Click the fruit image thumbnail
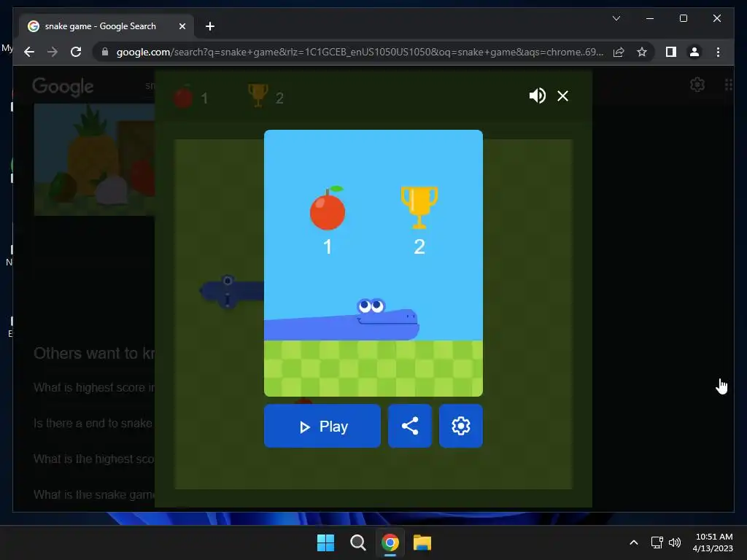The height and width of the screenshot is (560, 747). point(94,160)
